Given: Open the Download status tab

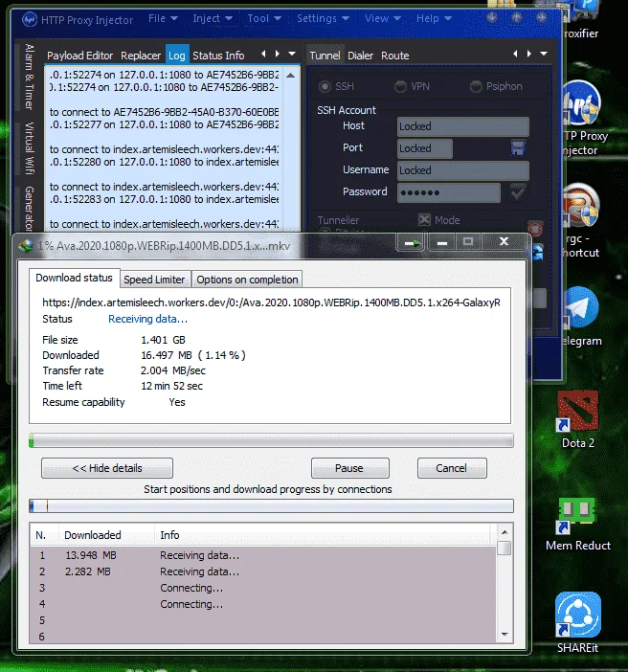Looking at the screenshot, I should point(74,278).
